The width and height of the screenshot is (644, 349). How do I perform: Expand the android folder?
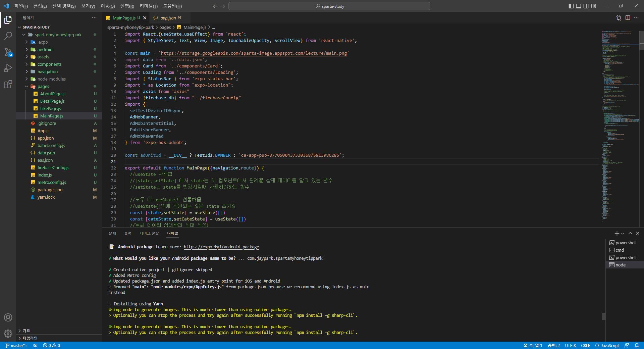(x=59, y=49)
